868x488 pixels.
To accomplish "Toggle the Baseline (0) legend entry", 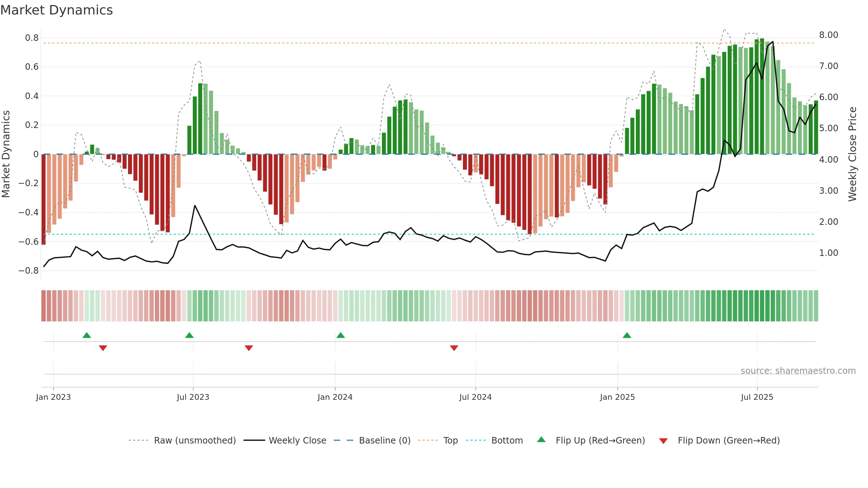I will 372,440.
